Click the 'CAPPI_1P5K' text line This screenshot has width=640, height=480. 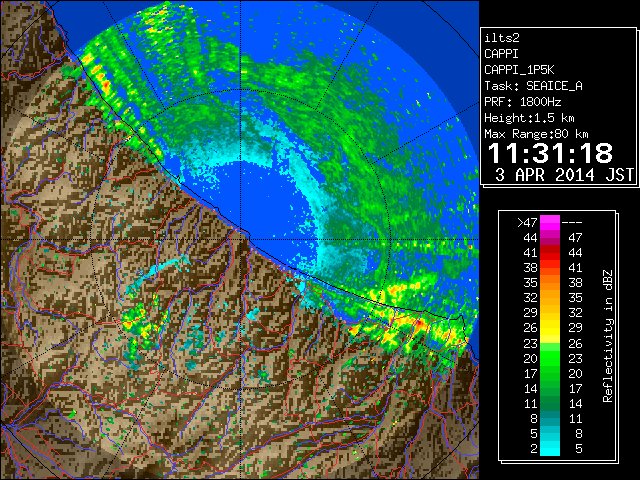click(519, 70)
